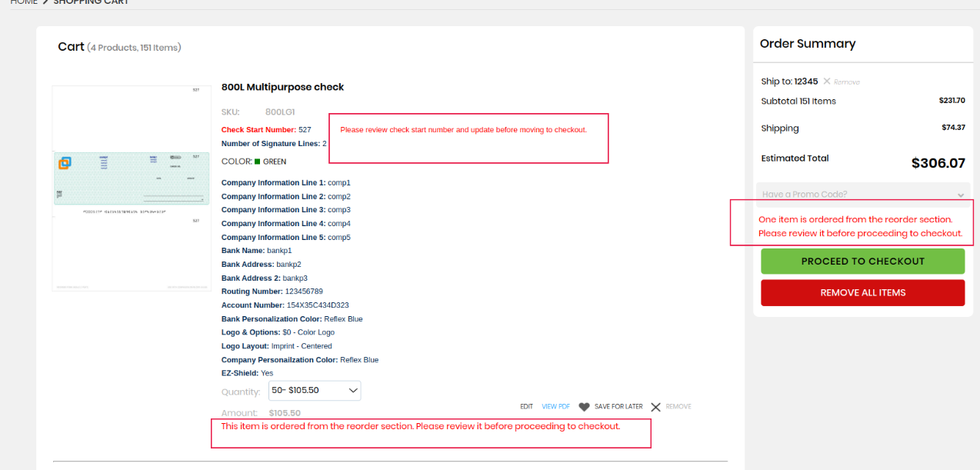Click the heart icon to save item
980x470 pixels.
(x=584, y=407)
